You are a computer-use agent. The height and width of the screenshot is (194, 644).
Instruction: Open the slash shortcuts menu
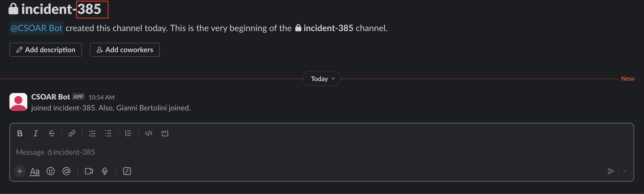click(127, 171)
